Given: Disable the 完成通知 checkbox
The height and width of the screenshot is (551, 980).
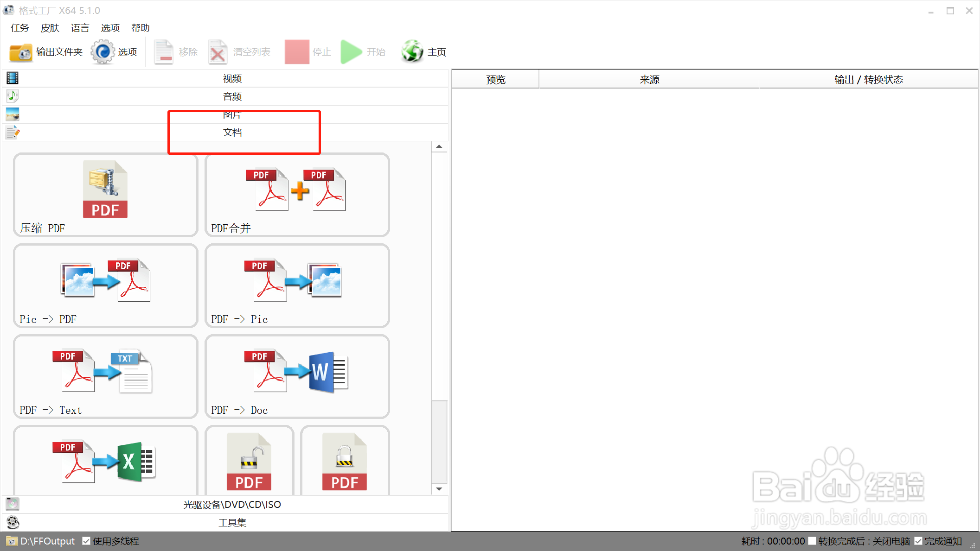Looking at the screenshot, I should point(918,541).
